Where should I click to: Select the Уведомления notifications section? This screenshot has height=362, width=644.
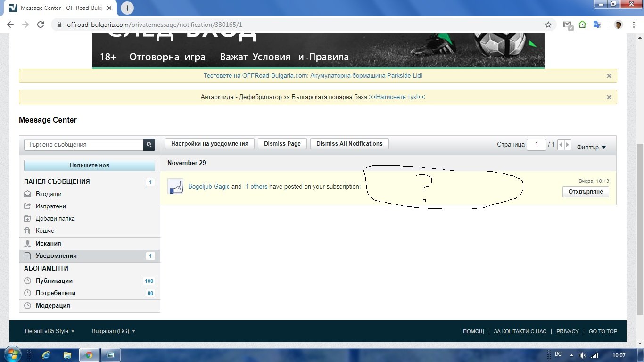coord(90,256)
